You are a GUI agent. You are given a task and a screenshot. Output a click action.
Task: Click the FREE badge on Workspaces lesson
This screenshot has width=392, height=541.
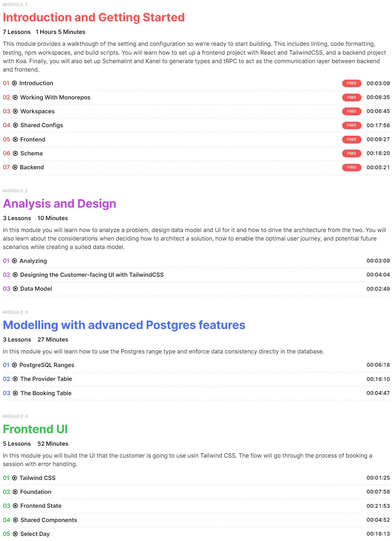[x=352, y=111]
